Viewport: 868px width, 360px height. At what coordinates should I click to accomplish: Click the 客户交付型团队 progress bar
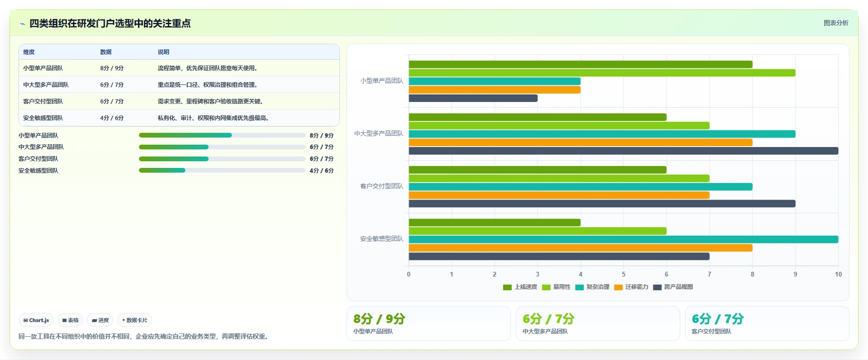click(222, 159)
